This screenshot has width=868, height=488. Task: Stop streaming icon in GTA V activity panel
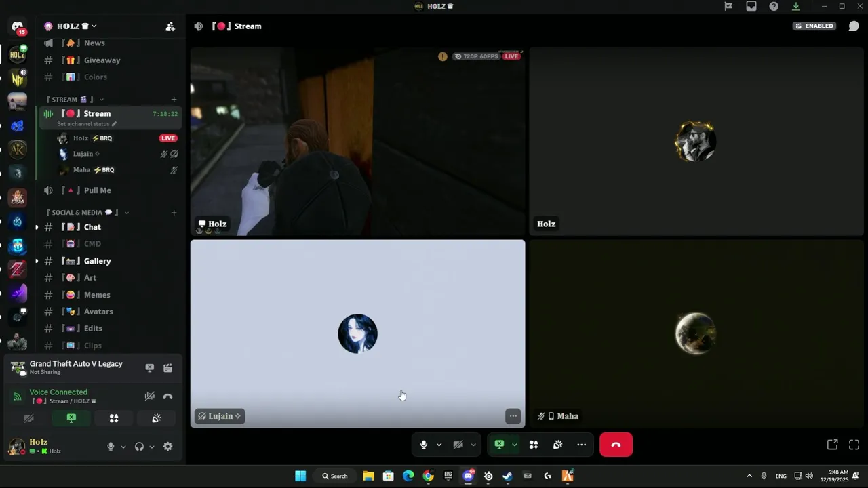click(x=150, y=367)
